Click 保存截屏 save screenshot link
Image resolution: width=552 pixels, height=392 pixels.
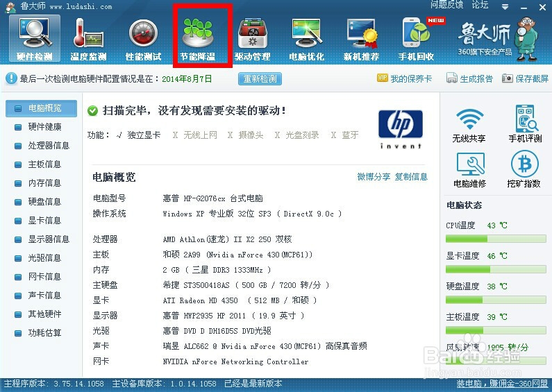(x=525, y=78)
